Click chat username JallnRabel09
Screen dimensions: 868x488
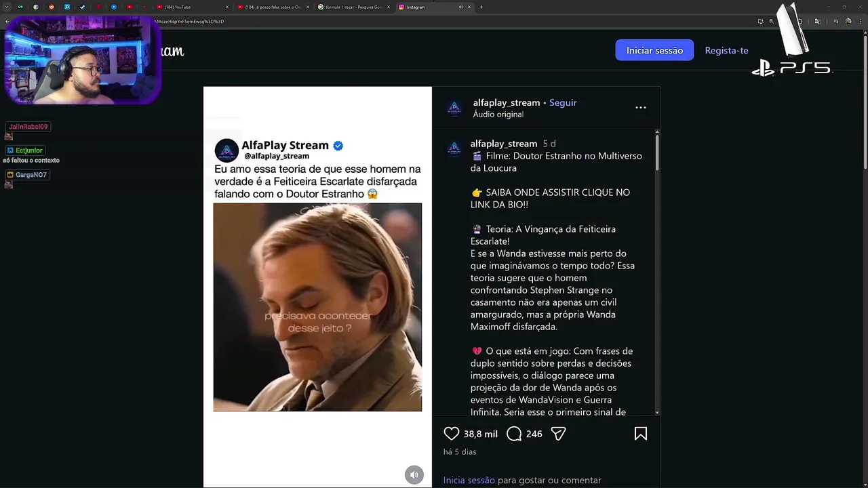tap(28, 127)
